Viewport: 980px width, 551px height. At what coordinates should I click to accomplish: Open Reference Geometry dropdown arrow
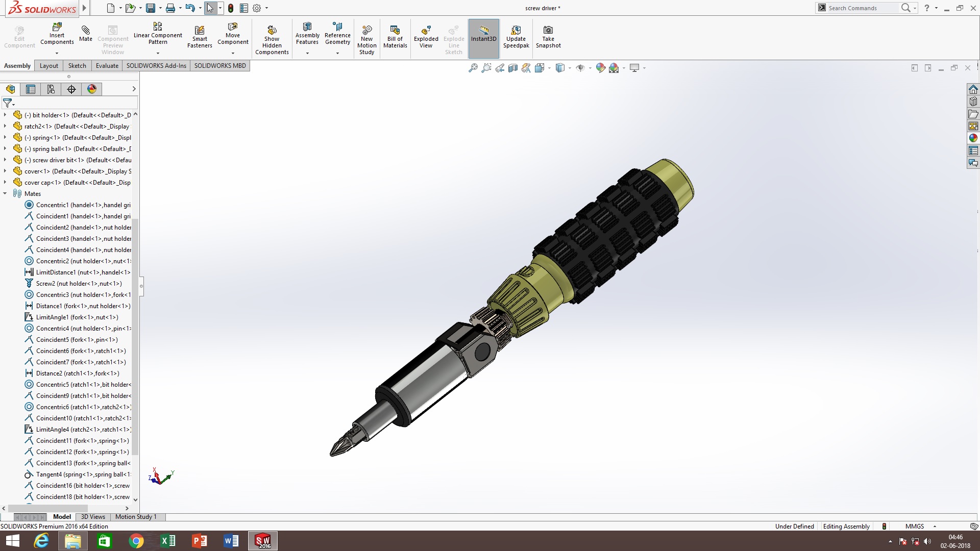tap(337, 53)
